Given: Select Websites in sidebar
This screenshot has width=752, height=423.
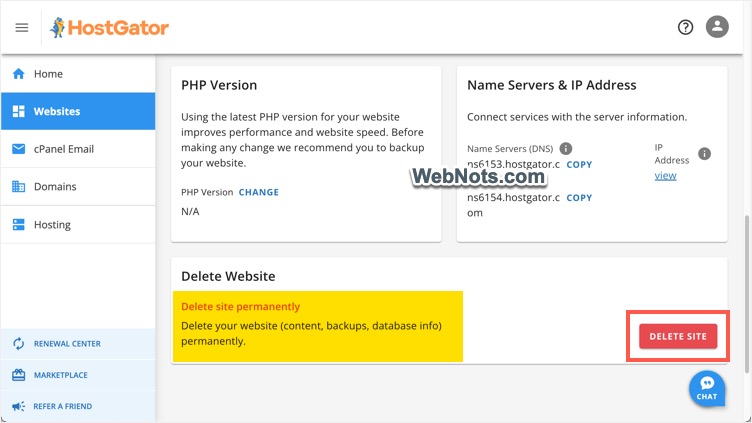Looking at the screenshot, I should [78, 111].
